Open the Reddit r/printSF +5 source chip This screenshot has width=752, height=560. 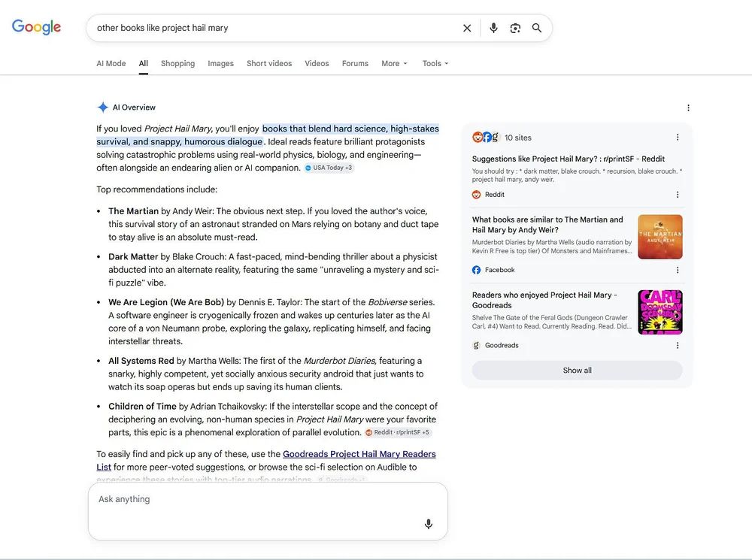point(398,432)
